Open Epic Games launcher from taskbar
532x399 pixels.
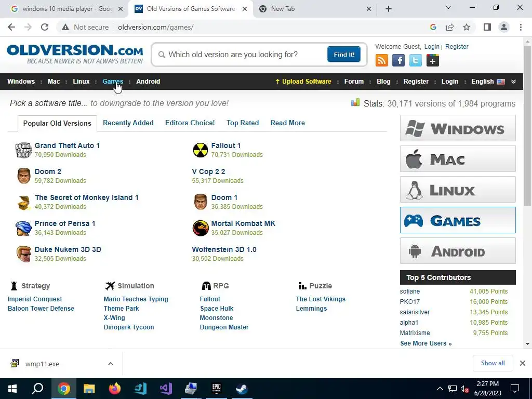tap(217, 389)
